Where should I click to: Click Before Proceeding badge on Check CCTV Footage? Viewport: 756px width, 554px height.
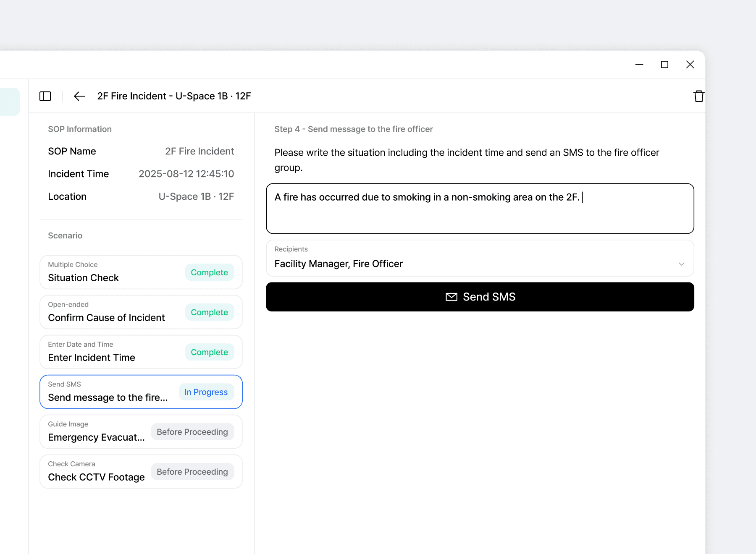192,472
